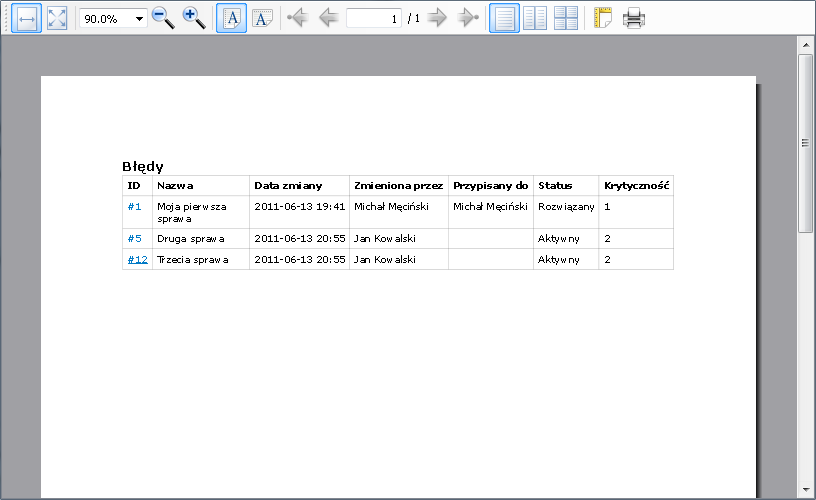816x500 pixels.
Task: Go to the last page
Action: [468, 18]
